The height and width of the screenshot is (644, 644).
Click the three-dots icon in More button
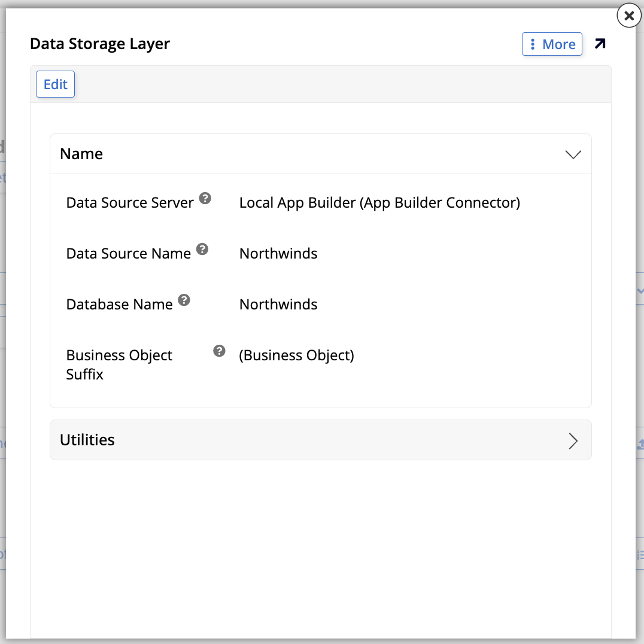(x=532, y=44)
